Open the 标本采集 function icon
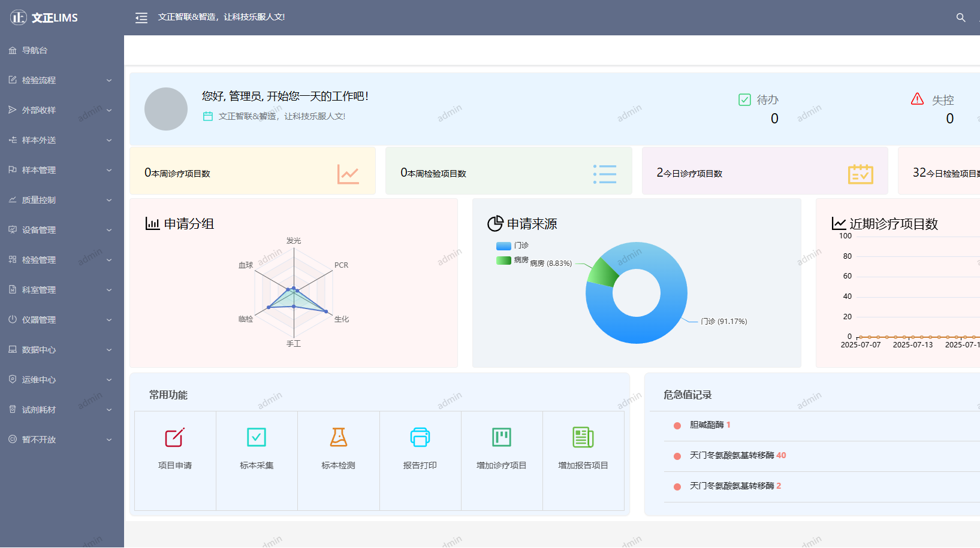 coord(257,438)
